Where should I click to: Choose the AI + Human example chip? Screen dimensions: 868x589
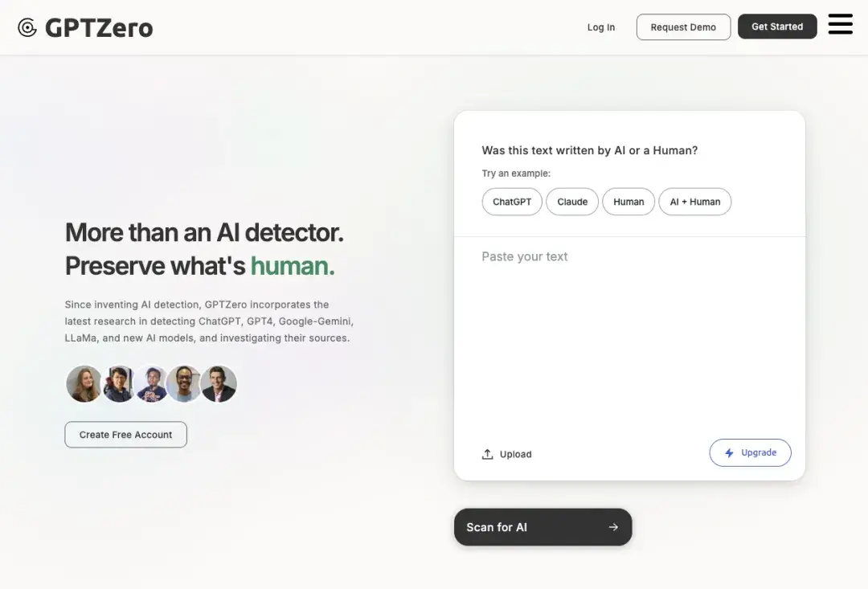coord(695,202)
